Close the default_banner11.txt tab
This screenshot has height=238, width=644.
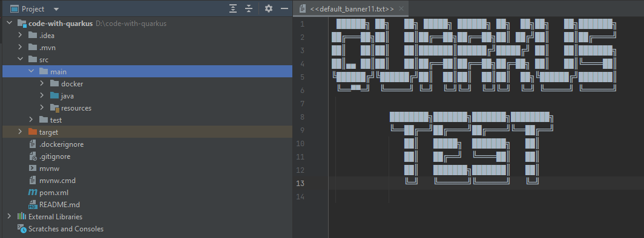[x=401, y=8]
